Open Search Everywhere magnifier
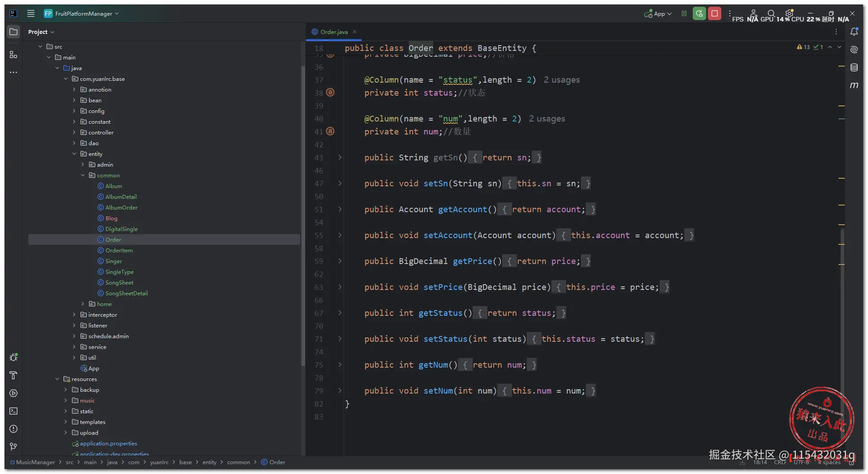 [771, 13]
